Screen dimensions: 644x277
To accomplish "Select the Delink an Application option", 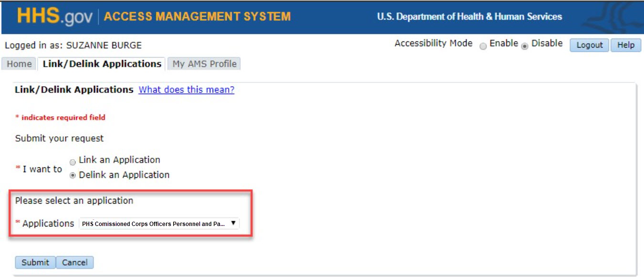I will pyautogui.click(x=73, y=175).
